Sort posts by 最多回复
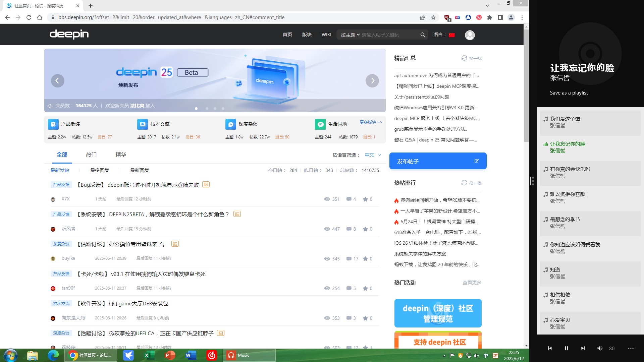 click(x=100, y=170)
